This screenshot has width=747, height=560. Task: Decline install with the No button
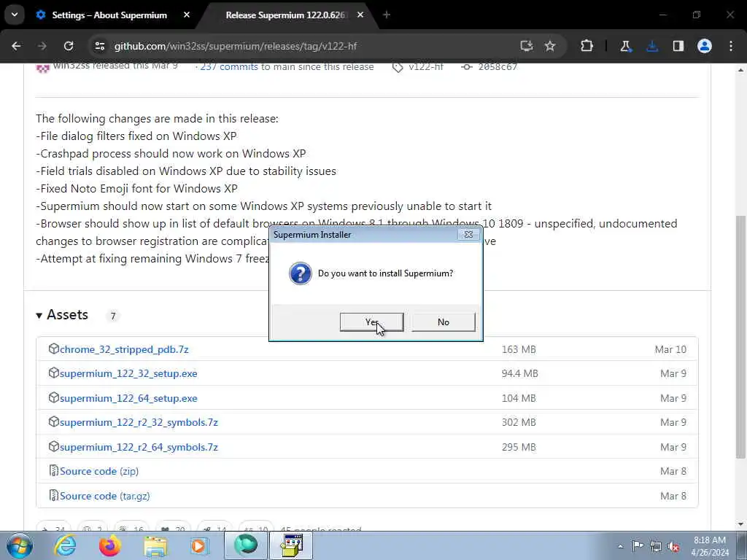443,322
